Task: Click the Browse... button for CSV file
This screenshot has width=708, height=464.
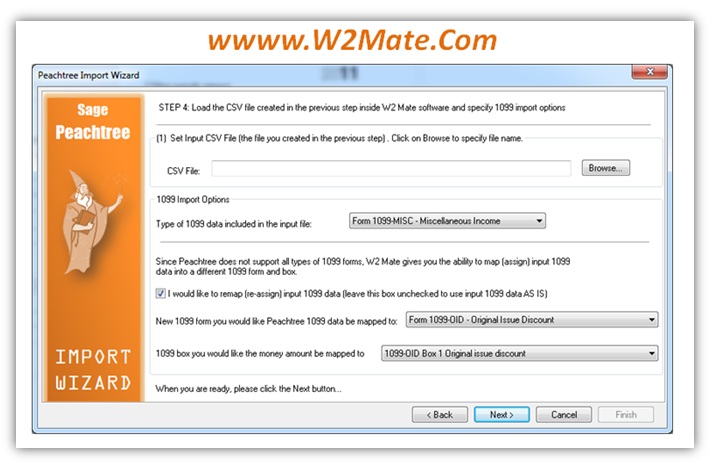Action: (x=606, y=168)
